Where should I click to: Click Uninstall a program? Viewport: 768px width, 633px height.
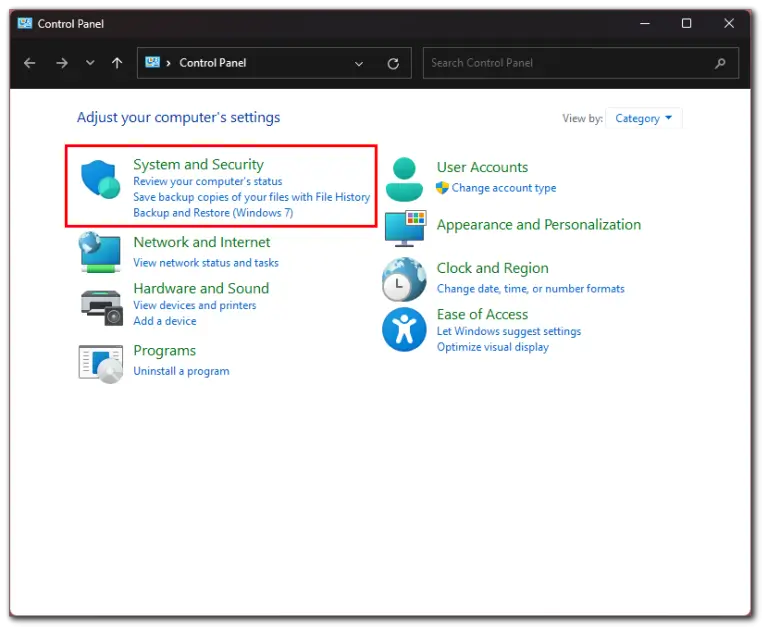tap(181, 371)
